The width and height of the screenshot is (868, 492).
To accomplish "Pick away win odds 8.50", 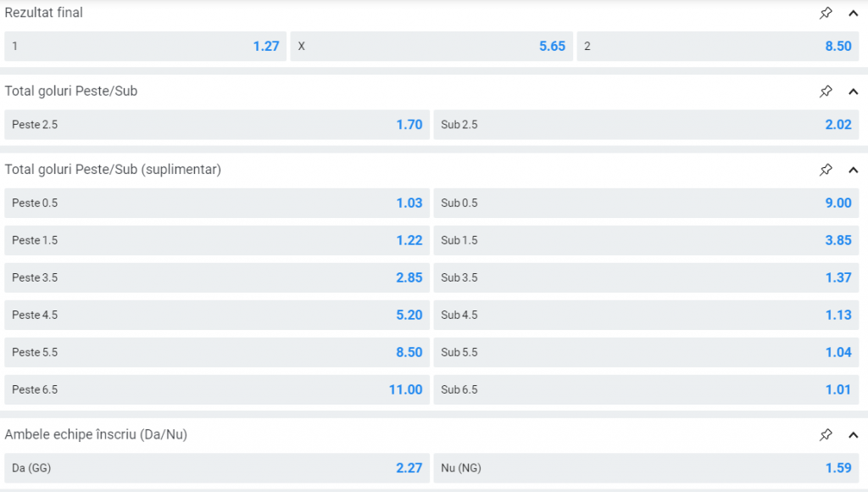I will [x=718, y=46].
